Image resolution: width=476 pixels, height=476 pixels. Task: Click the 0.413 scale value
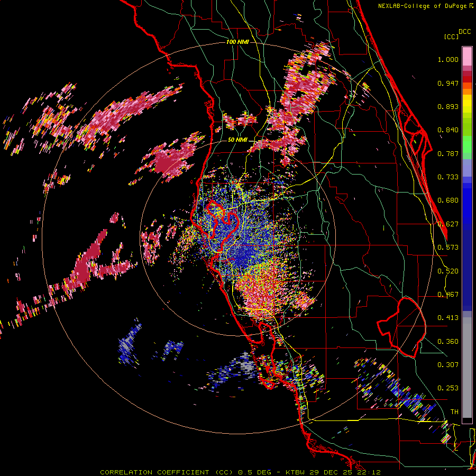pyautogui.click(x=448, y=318)
